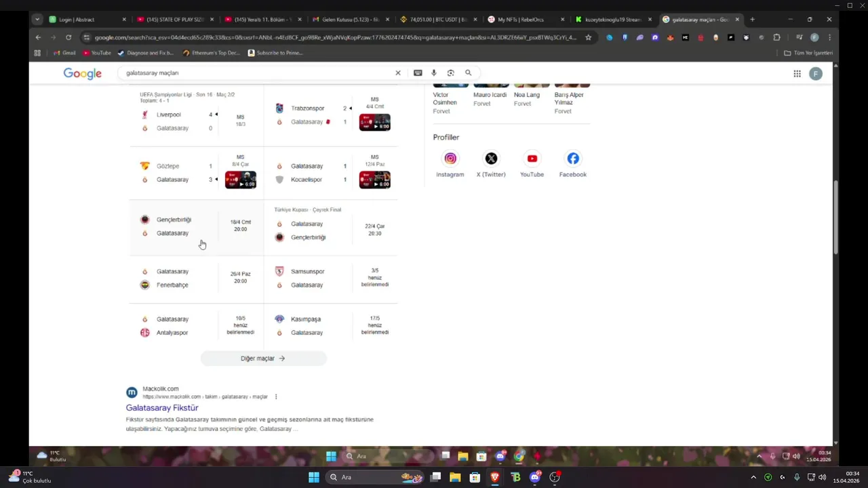868x488 pixels.
Task: Play the Galatasaray vs Kocaelispor highlights video
Action: 374,180
